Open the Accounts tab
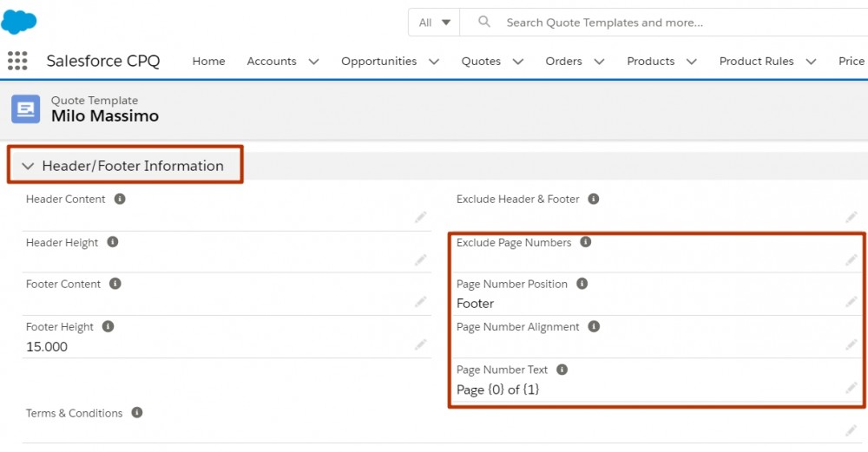 (271, 61)
